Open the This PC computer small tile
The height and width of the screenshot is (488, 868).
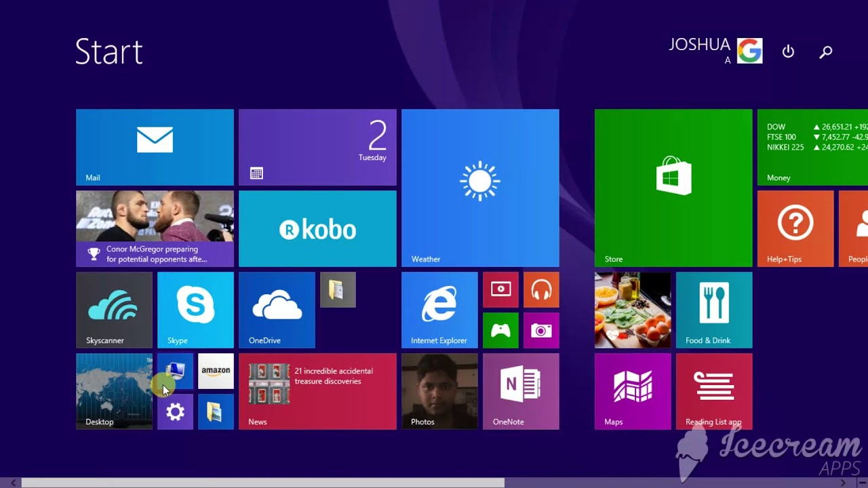[175, 371]
